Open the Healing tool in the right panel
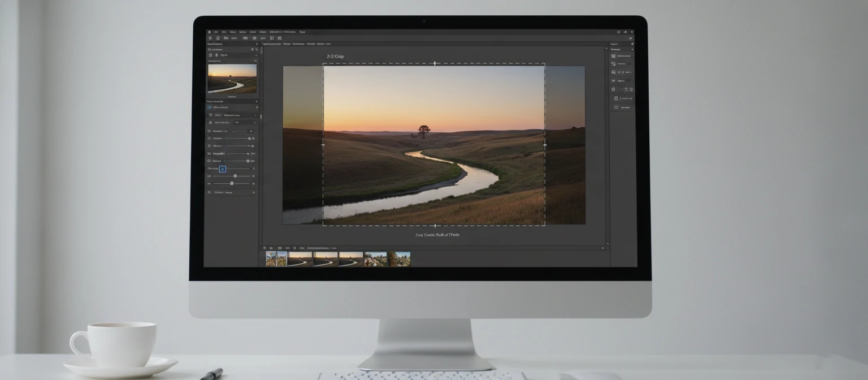 point(614,63)
